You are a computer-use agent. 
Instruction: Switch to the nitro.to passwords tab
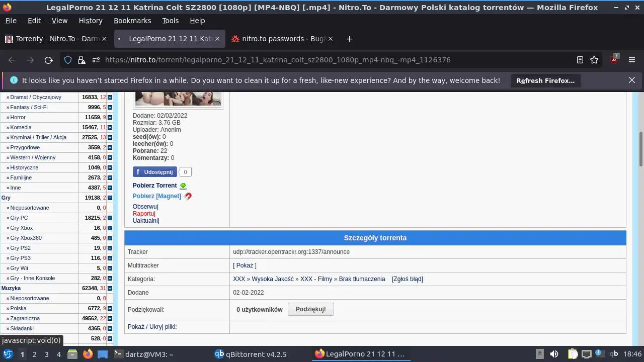pos(281,39)
